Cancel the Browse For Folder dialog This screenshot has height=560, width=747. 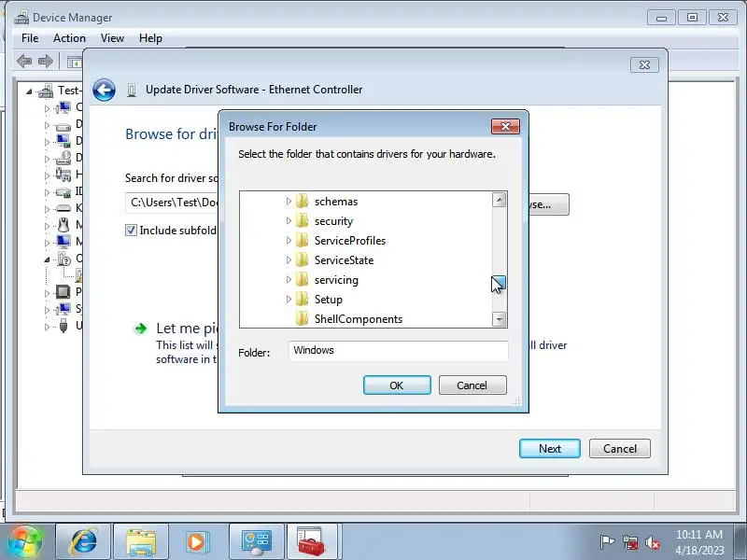(x=472, y=385)
